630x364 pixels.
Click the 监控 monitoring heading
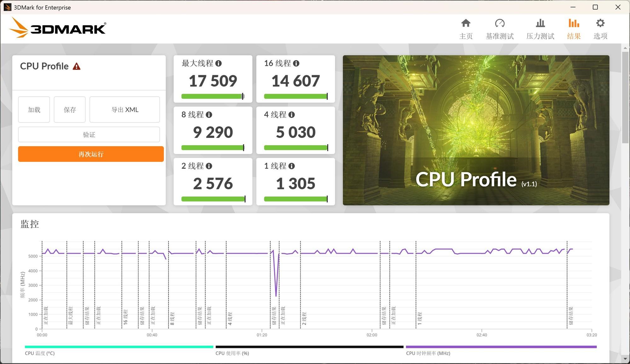30,224
